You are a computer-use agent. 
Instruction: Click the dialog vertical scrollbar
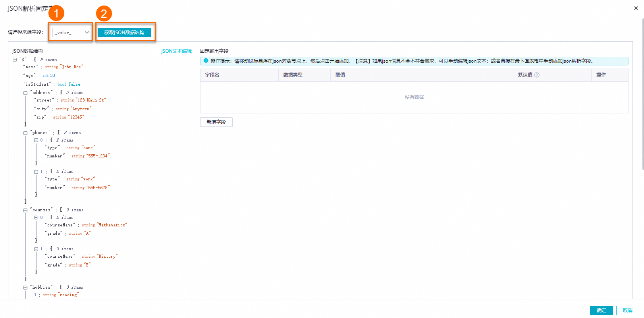pyautogui.click(x=642, y=94)
